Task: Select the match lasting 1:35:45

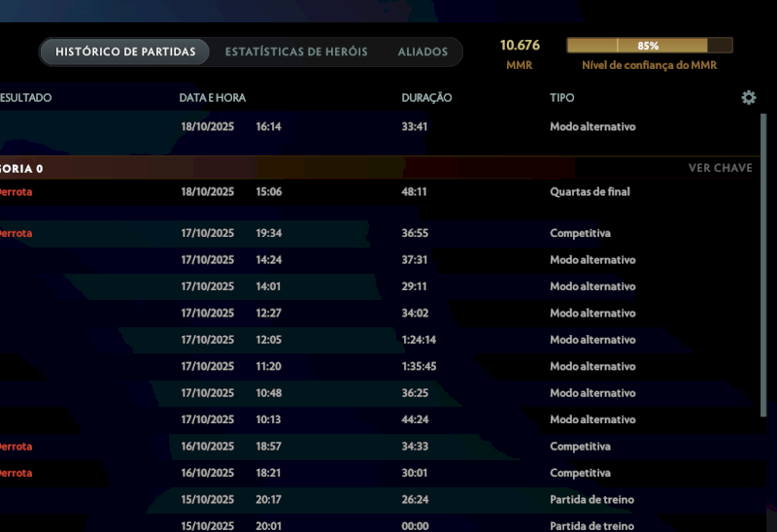Action: click(388, 367)
